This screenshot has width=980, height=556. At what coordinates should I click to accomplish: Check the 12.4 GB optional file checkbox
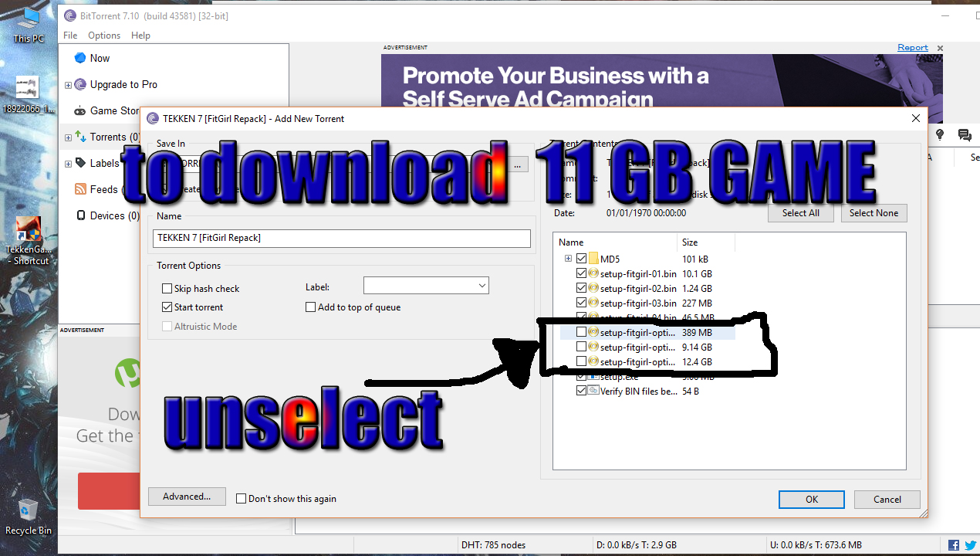coord(581,361)
